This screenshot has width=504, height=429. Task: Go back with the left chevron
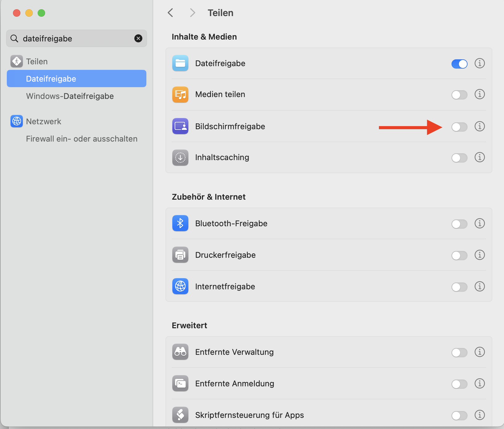170,13
